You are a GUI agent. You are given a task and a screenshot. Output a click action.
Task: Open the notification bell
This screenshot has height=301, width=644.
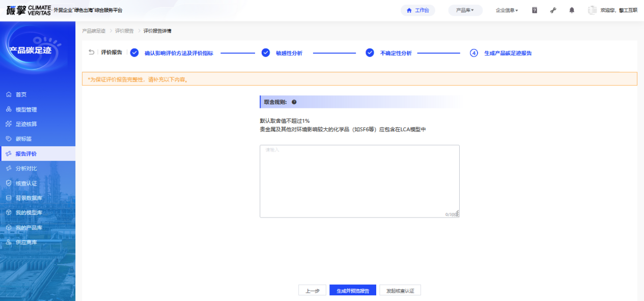coord(572,10)
